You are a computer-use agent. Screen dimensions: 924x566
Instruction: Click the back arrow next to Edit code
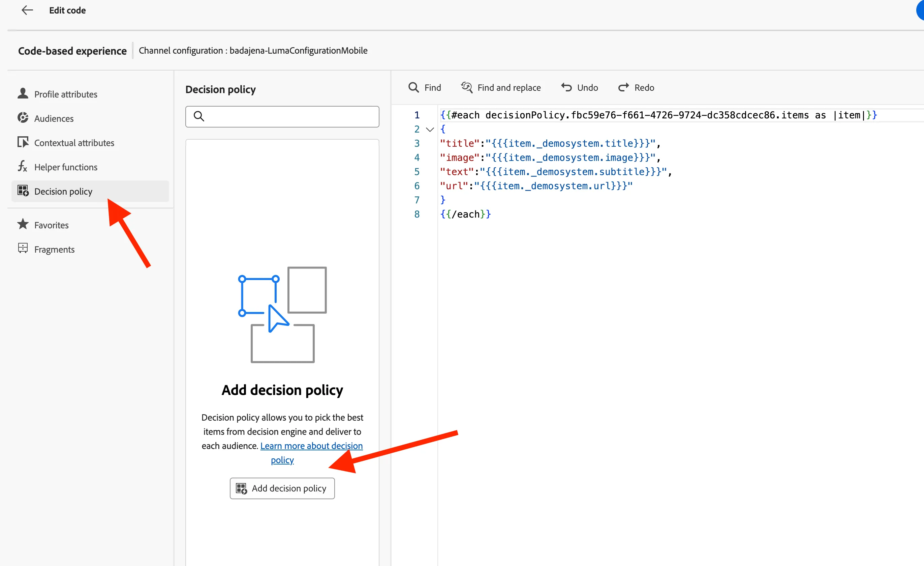click(27, 10)
